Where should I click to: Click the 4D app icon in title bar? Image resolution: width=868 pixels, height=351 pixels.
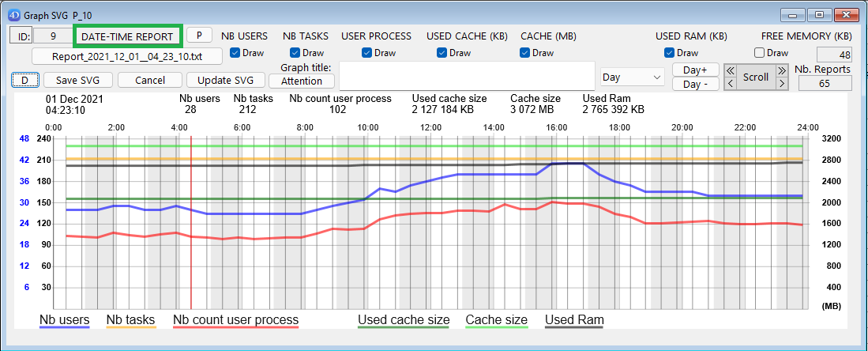pos(13,14)
